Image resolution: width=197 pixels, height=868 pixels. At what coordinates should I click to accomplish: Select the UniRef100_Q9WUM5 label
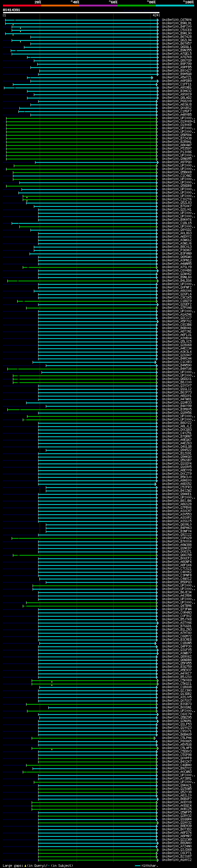click(177, 159)
